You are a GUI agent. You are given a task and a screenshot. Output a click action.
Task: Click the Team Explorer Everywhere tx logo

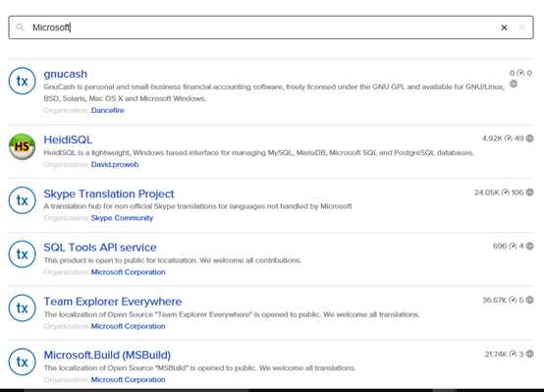pyautogui.click(x=23, y=308)
